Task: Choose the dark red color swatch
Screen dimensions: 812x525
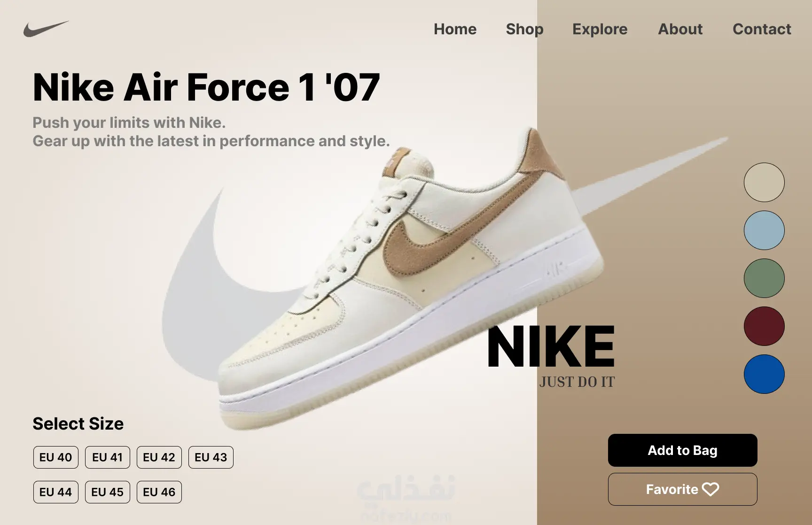Action: tap(764, 326)
